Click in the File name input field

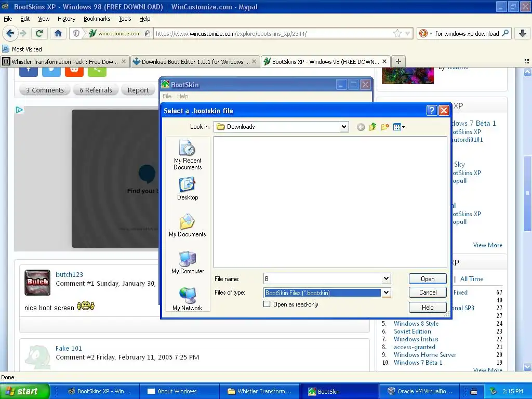[323, 278]
